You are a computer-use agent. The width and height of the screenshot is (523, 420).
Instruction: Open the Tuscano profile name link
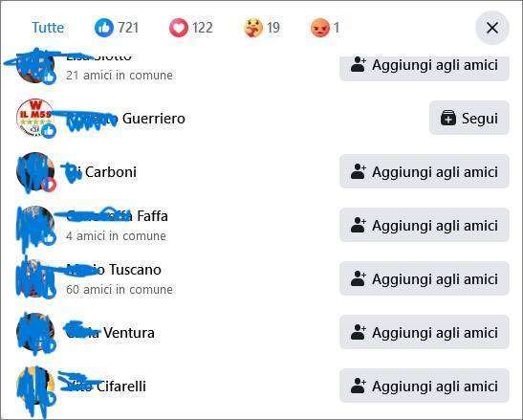[114, 270]
